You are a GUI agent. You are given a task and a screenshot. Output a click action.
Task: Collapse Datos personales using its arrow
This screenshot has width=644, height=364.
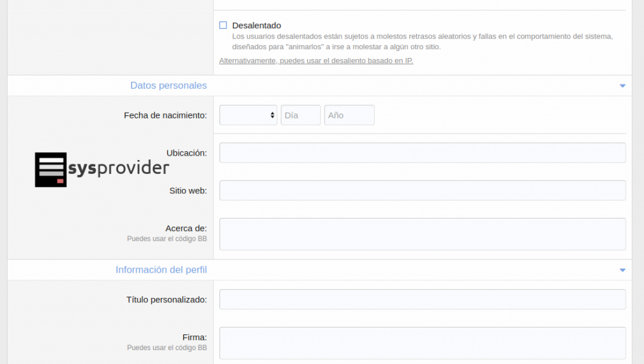[x=622, y=86]
